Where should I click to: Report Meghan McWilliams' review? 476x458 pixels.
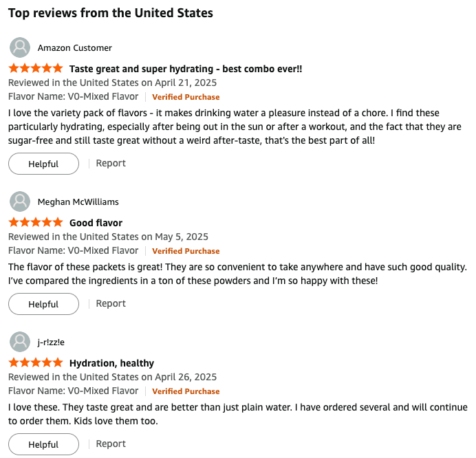tap(111, 304)
